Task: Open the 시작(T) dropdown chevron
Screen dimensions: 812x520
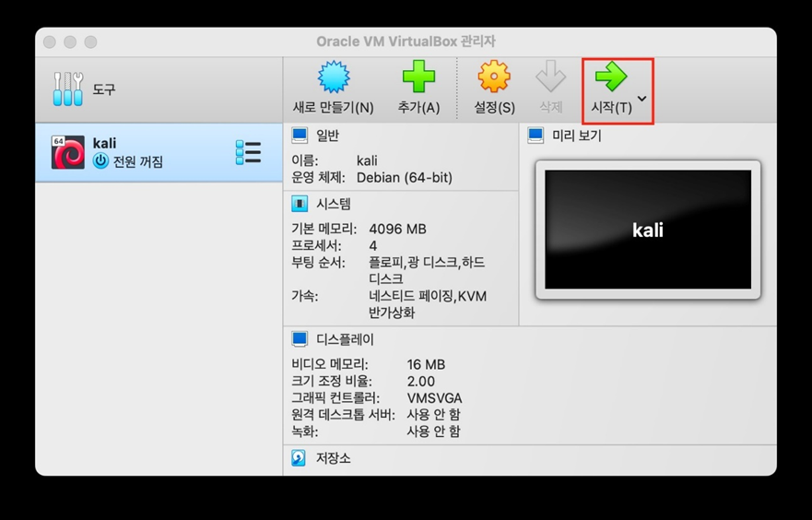Action: click(x=642, y=99)
